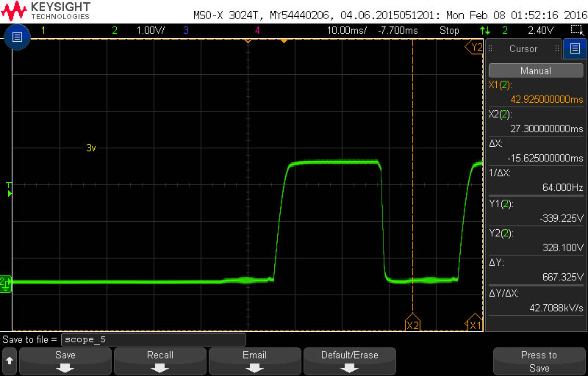Open the Default/Erase softkey menu
Screen dimensions: 588x376
[x=350, y=361]
